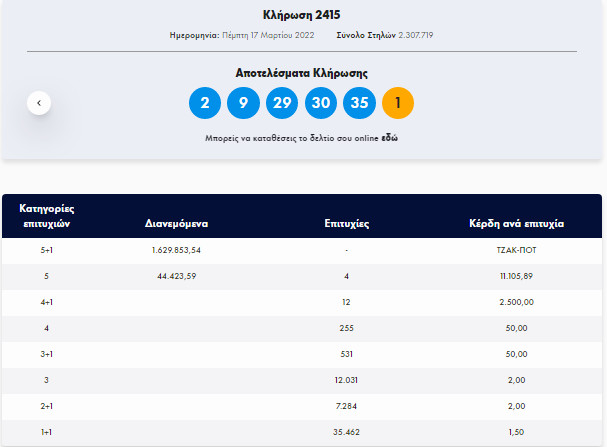Click the 'Διανεμόμενα' column header

[x=176, y=224]
